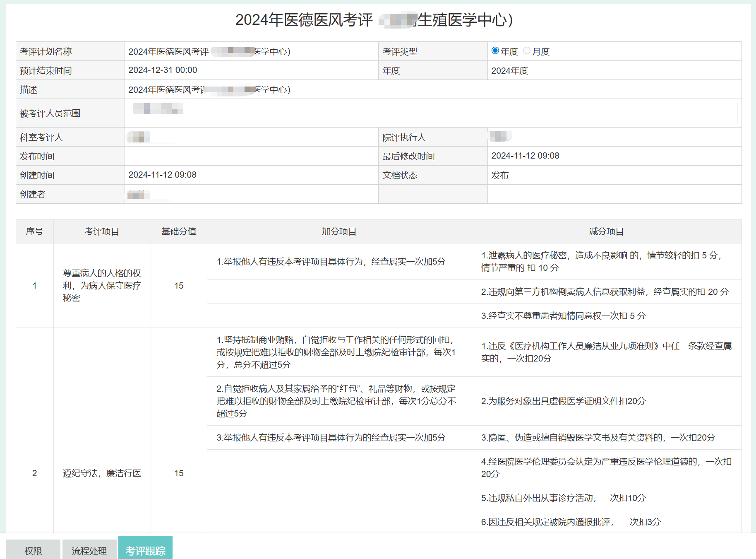Switch to the 流程处理 tab

[x=89, y=550]
